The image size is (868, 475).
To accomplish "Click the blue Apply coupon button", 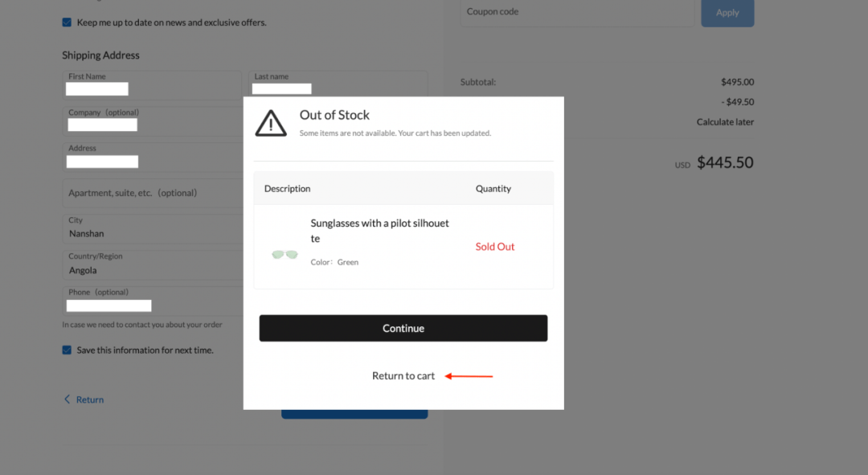I will coord(727,13).
